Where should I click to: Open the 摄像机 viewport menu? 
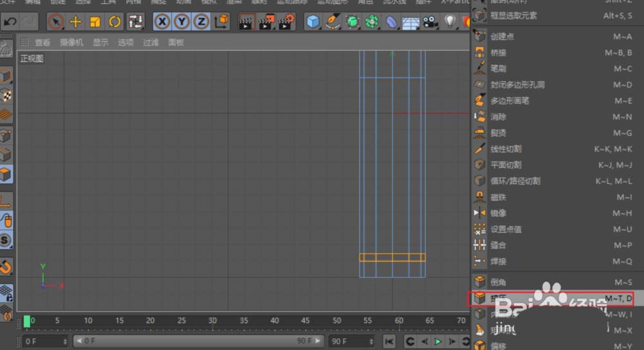pos(71,42)
